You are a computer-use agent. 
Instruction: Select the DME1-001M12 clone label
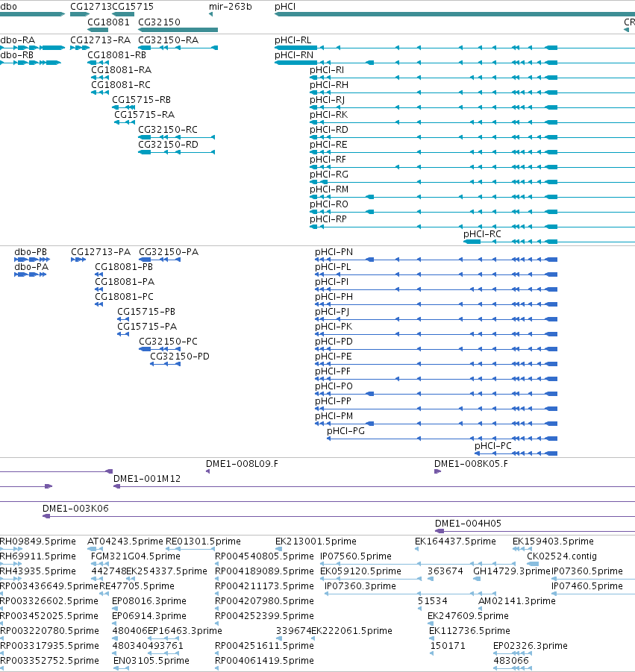pos(147,479)
